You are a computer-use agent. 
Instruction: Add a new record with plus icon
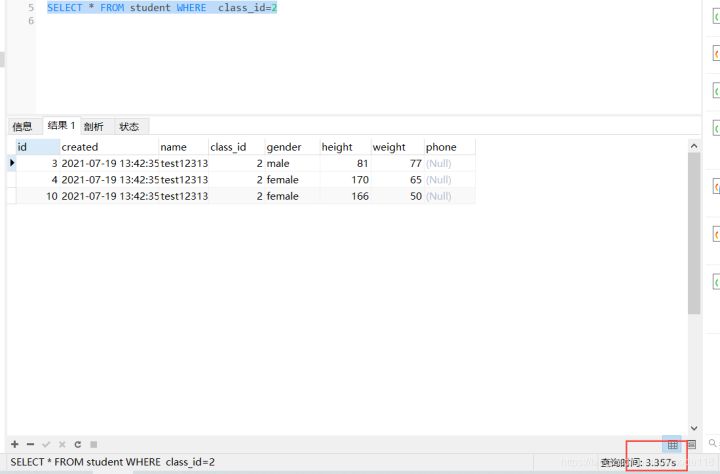point(15,444)
